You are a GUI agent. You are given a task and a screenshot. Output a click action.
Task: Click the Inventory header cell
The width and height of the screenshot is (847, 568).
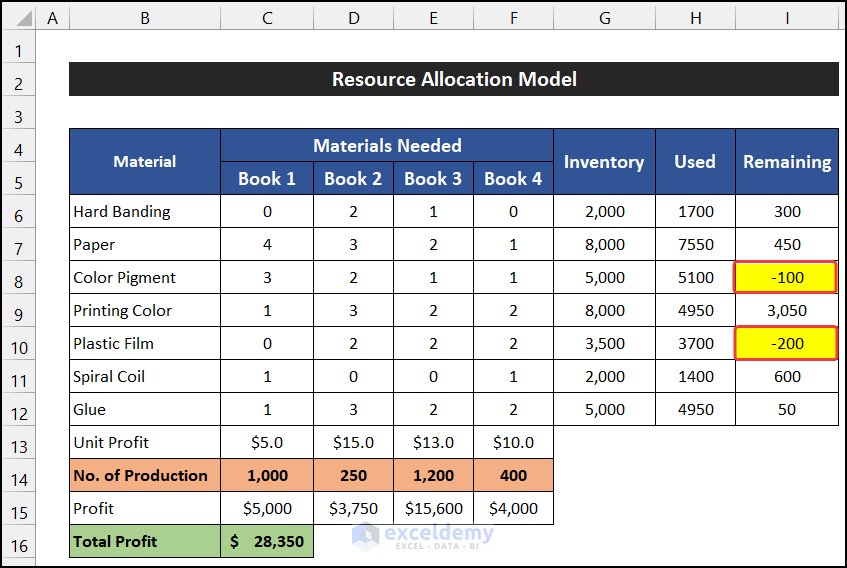604,161
